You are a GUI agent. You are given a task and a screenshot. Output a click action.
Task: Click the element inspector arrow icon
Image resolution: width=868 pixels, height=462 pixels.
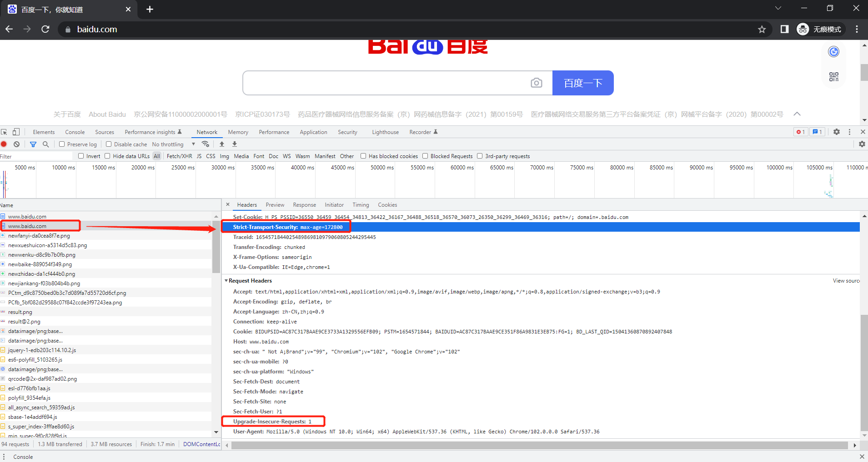coord(4,132)
